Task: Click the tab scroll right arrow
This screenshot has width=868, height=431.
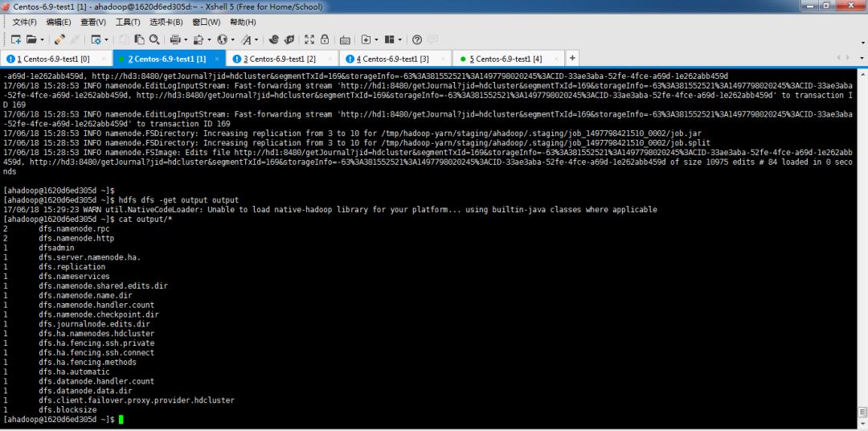Action: click(x=848, y=58)
